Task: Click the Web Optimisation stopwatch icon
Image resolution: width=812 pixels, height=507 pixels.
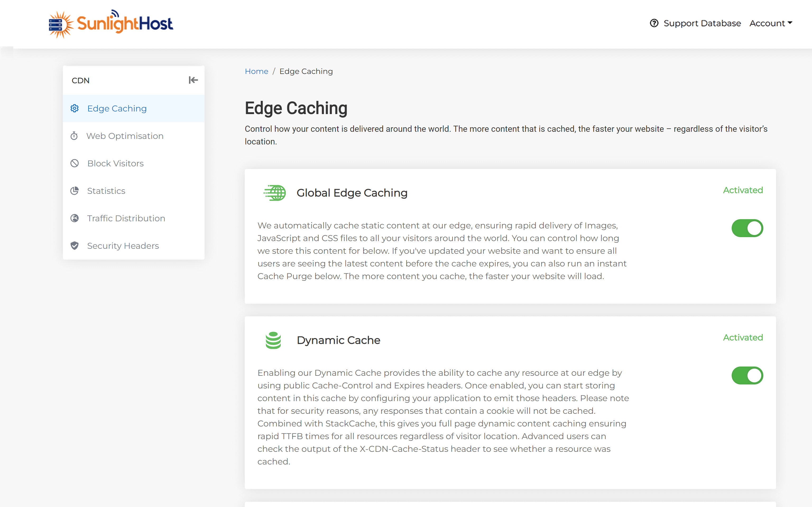Action: (74, 136)
